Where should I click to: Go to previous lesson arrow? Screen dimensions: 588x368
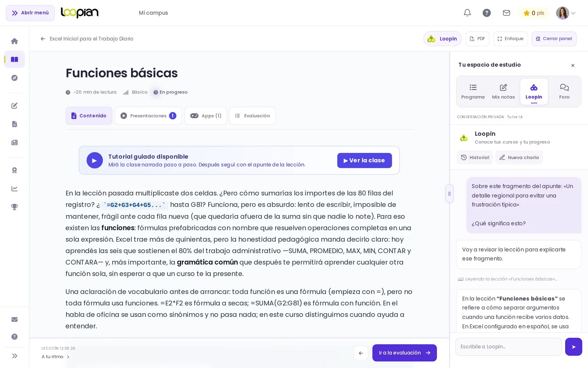(361, 353)
